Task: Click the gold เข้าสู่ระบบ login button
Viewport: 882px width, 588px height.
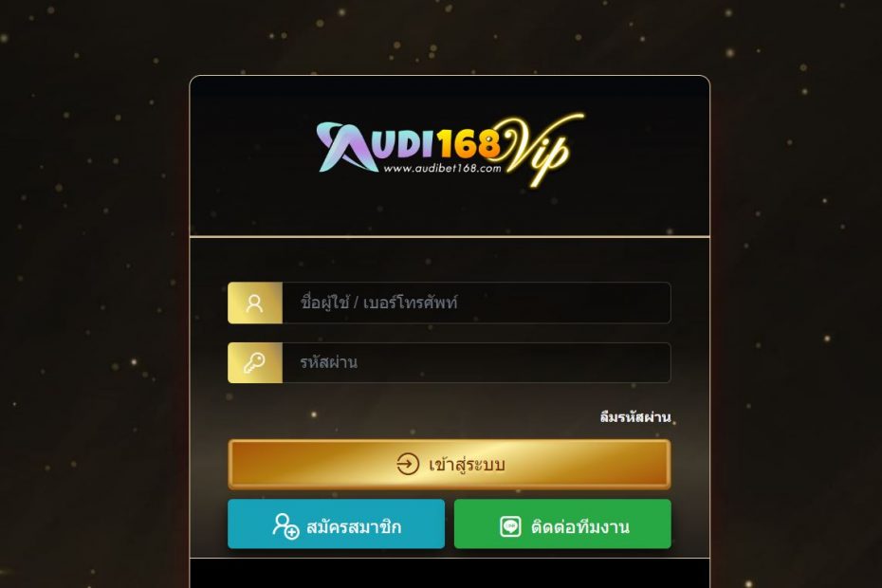Action: tap(450, 464)
